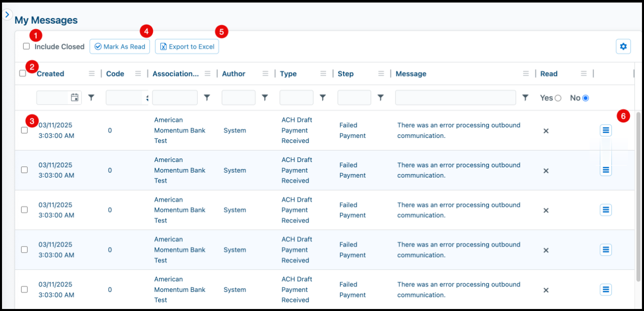Open the fourth message row's action menu
Image resolution: width=644 pixels, height=311 pixels.
tap(606, 250)
